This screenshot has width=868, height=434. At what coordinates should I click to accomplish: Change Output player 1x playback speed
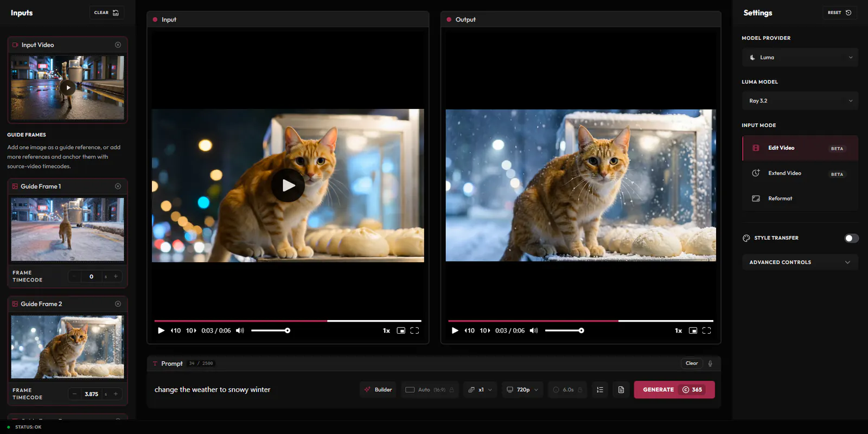678,330
